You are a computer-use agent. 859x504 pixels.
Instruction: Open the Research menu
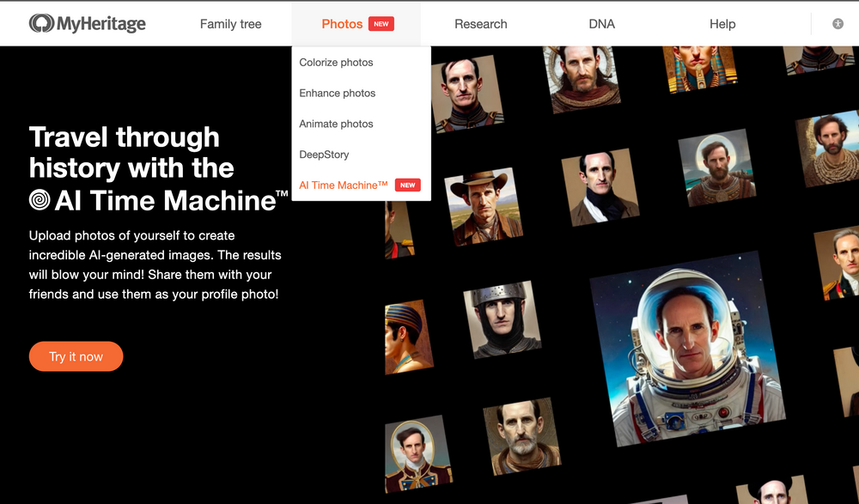click(x=480, y=24)
